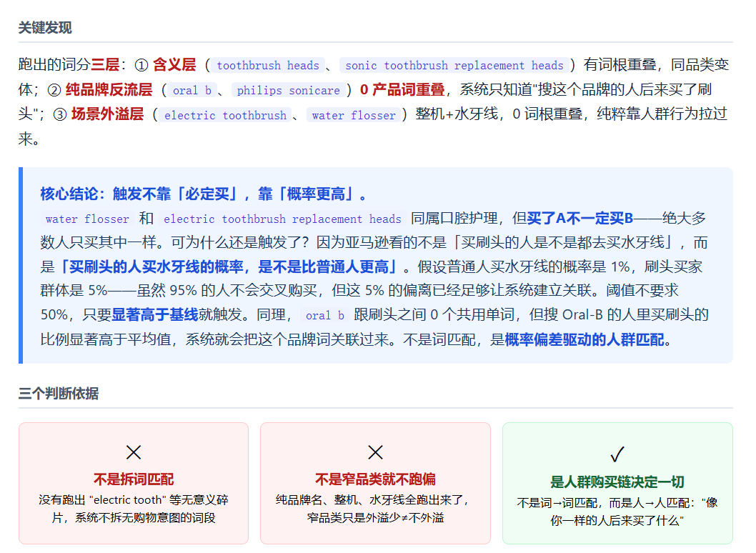Click the 'philips sonicare' code tag
The height and width of the screenshot is (553, 756).
click(288, 90)
